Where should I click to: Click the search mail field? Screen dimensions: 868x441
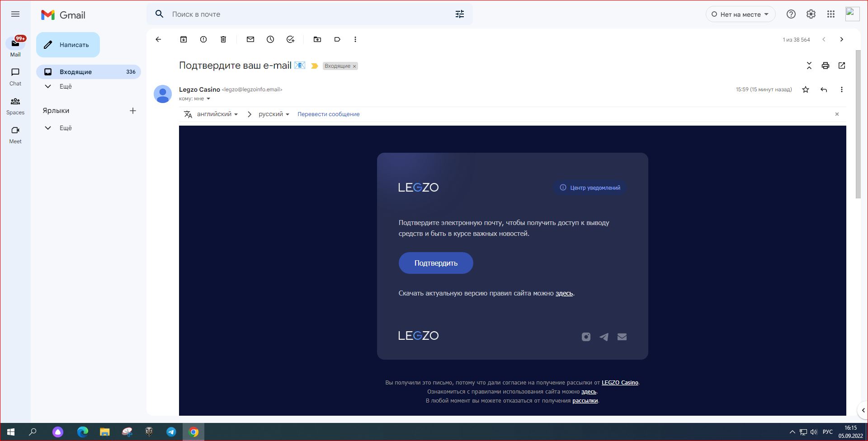point(310,14)
